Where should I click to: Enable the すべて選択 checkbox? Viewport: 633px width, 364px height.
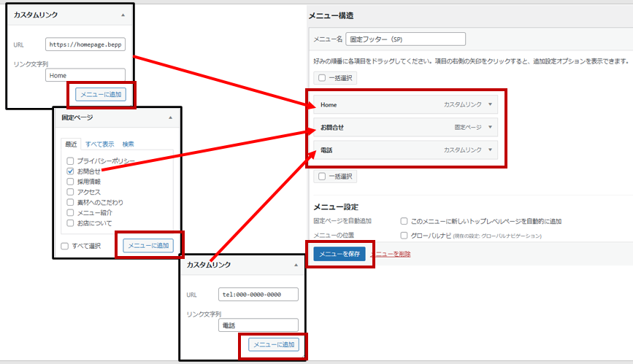click(65, 246)
